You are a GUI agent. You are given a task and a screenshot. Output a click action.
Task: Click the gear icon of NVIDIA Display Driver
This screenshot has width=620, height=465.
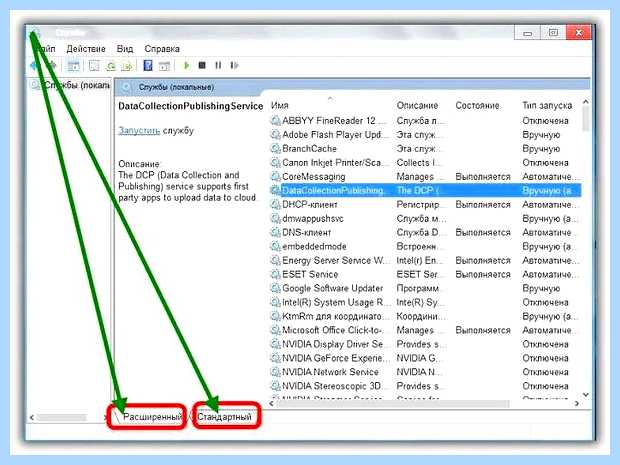[x=275, y=344]
